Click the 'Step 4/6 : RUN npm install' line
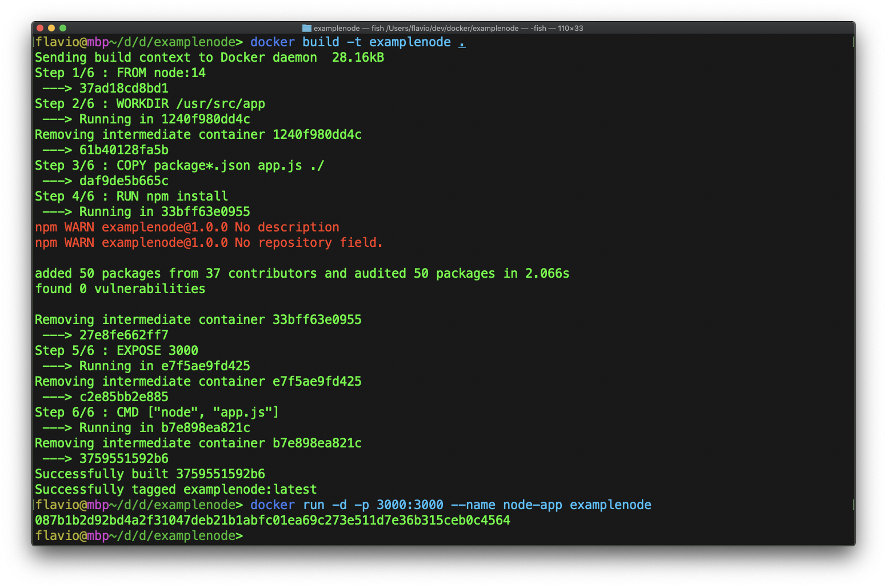 coord(131,197)
